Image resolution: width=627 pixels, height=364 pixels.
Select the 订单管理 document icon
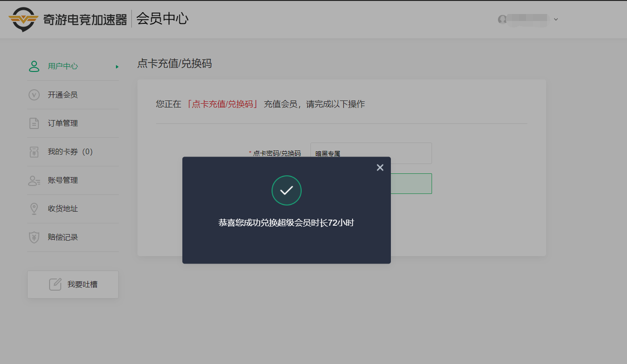(34, 123)
